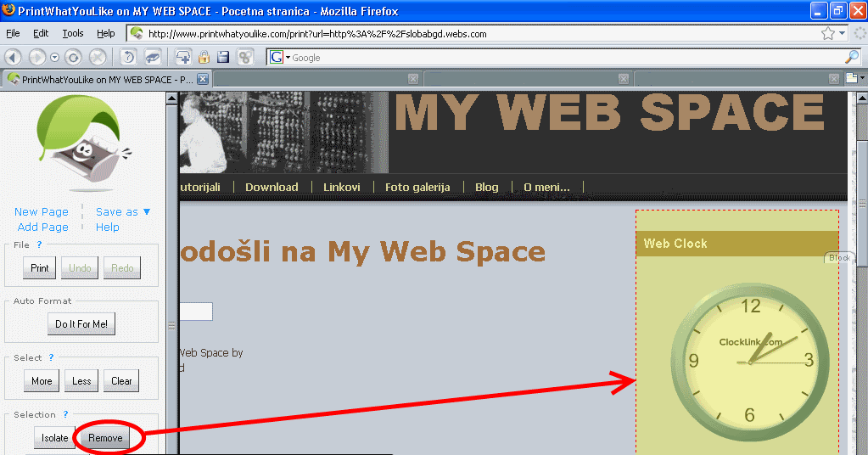
Task: Open the Edit menu
Action: (x=41, y=34)
